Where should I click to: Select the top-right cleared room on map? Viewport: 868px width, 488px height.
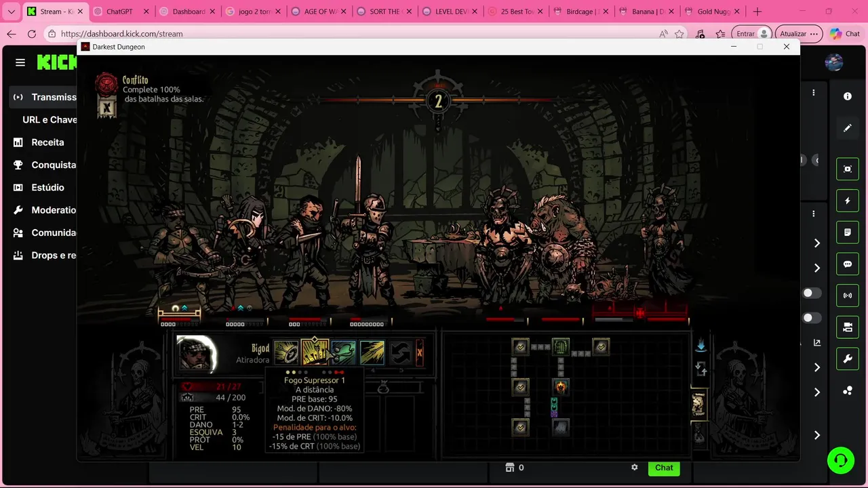[601, 347]
